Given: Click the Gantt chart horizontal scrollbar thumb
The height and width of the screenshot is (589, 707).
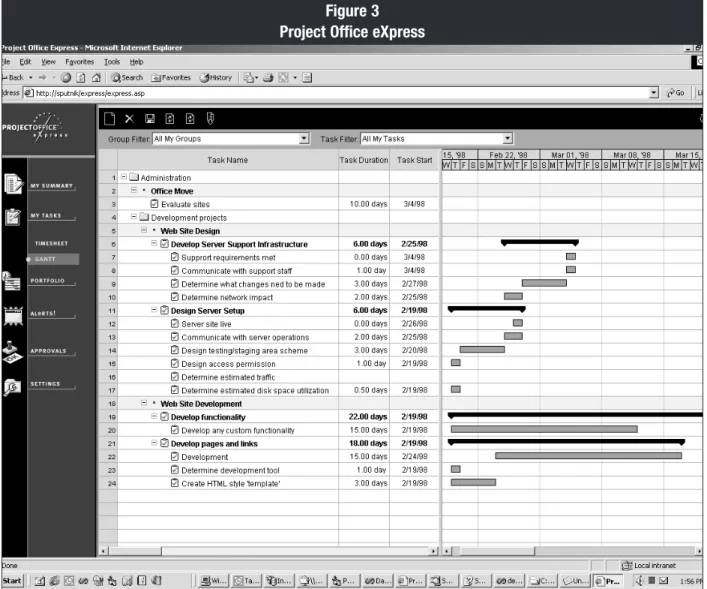Looking at the screenshot, I should 497,551.
